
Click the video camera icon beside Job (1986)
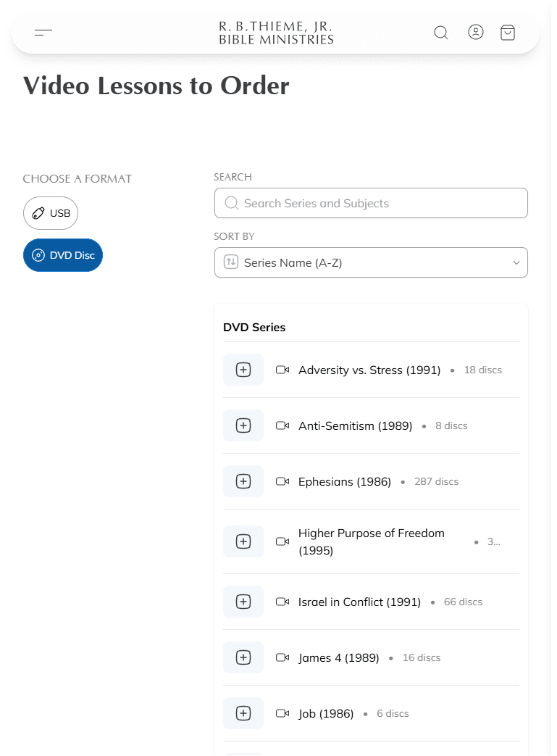point(282,713)
